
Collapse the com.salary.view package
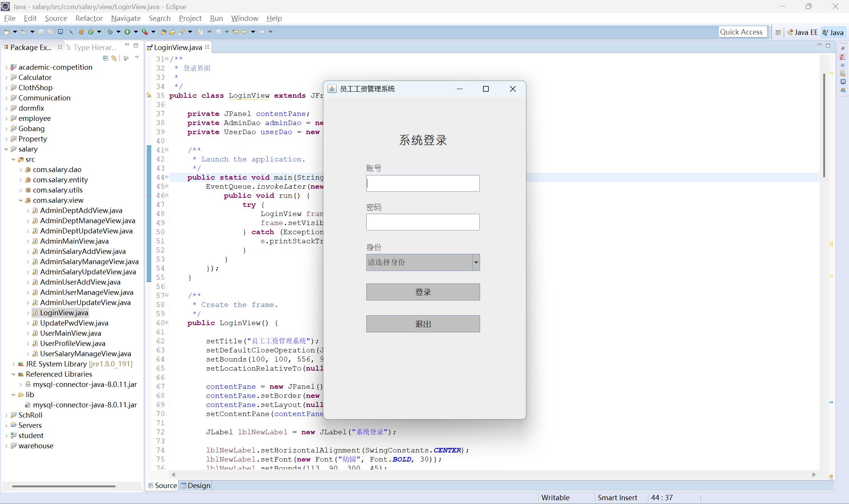pos(20,200)
